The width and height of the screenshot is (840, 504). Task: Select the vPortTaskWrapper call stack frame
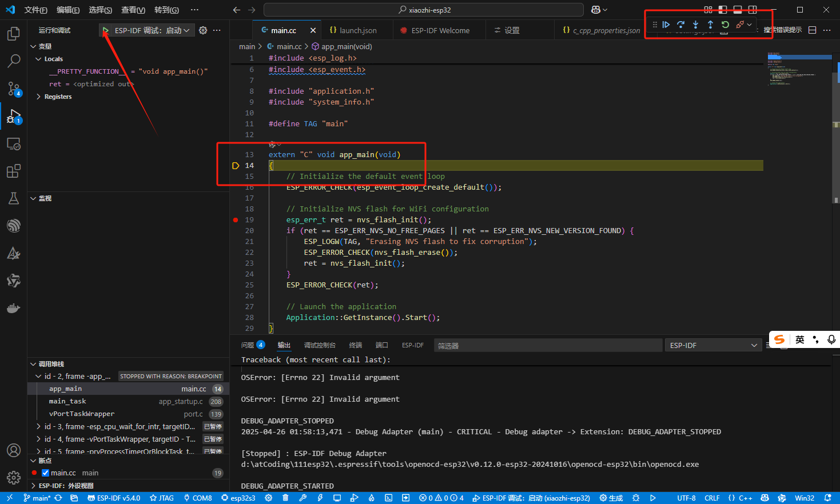[x=128, y=414]
